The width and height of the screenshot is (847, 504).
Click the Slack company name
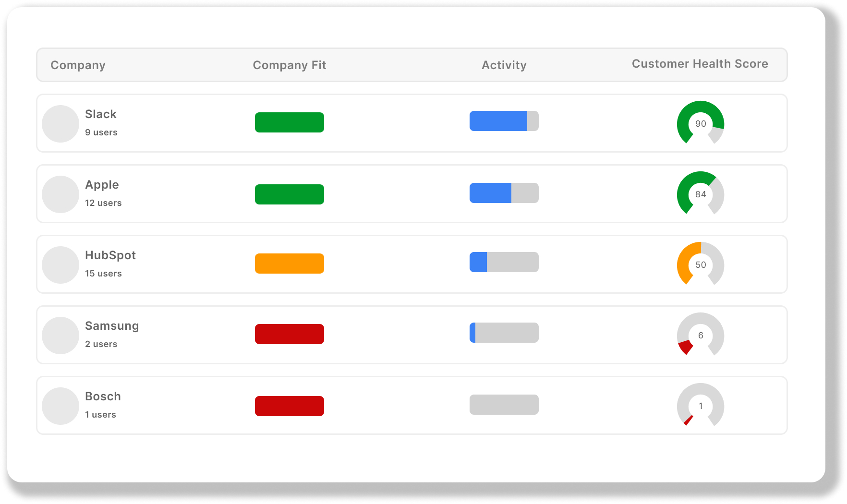[x=100, y=114]
